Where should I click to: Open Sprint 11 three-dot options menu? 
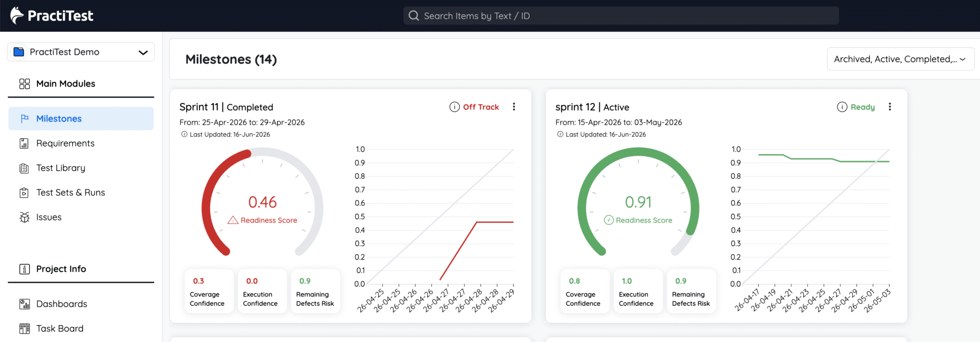coord(514,107)
